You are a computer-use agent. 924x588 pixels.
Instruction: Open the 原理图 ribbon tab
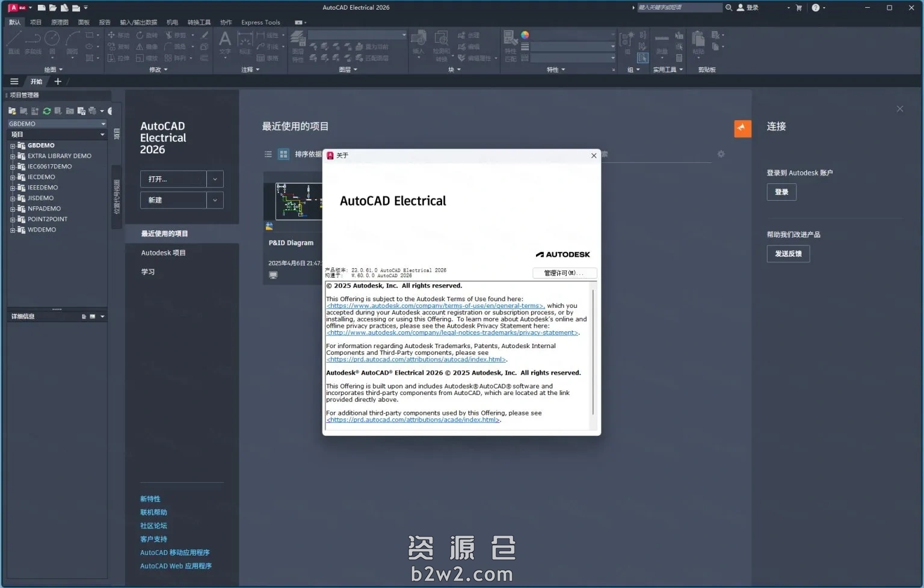(x=60, y=22)
